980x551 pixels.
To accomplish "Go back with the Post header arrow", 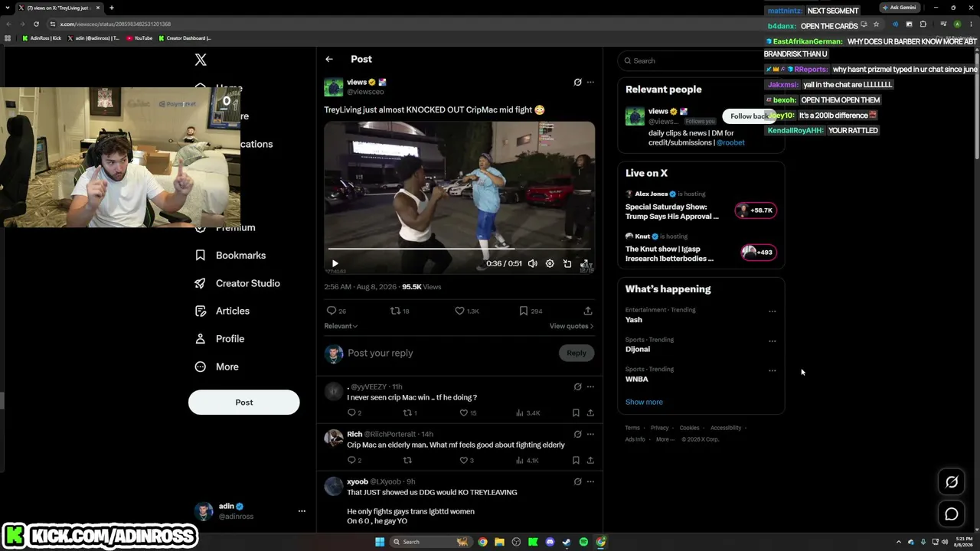I will (329, 59).
